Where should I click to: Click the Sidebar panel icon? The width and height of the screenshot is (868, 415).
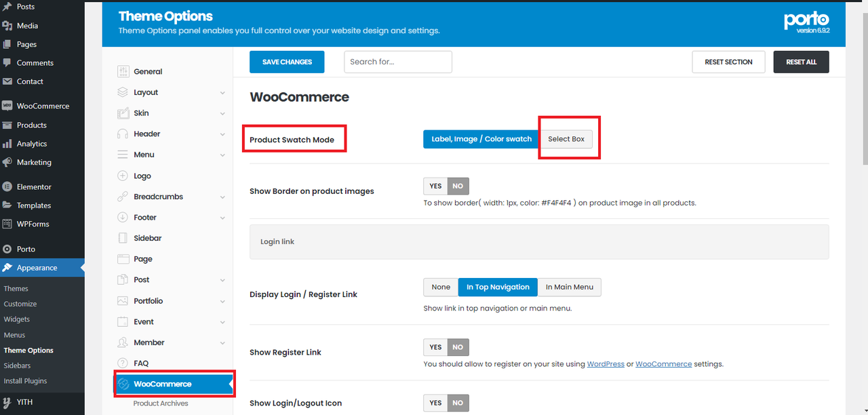[x=123, y=238]
